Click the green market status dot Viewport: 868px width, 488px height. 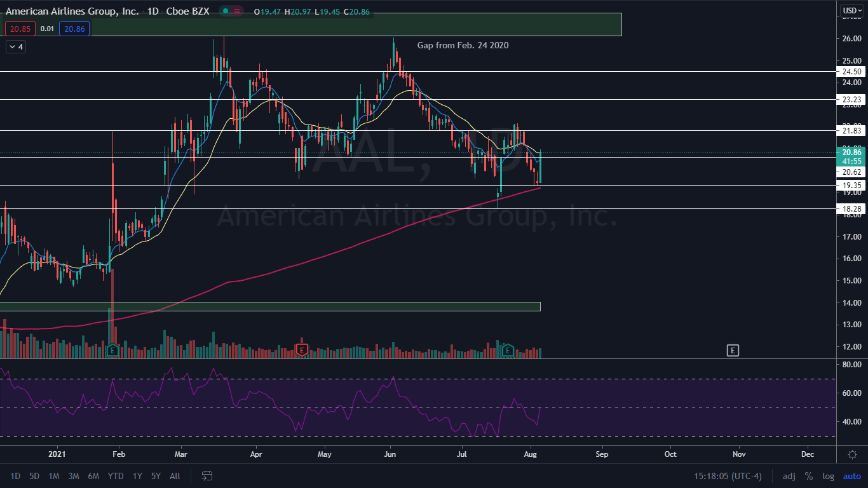pos(226,11)
